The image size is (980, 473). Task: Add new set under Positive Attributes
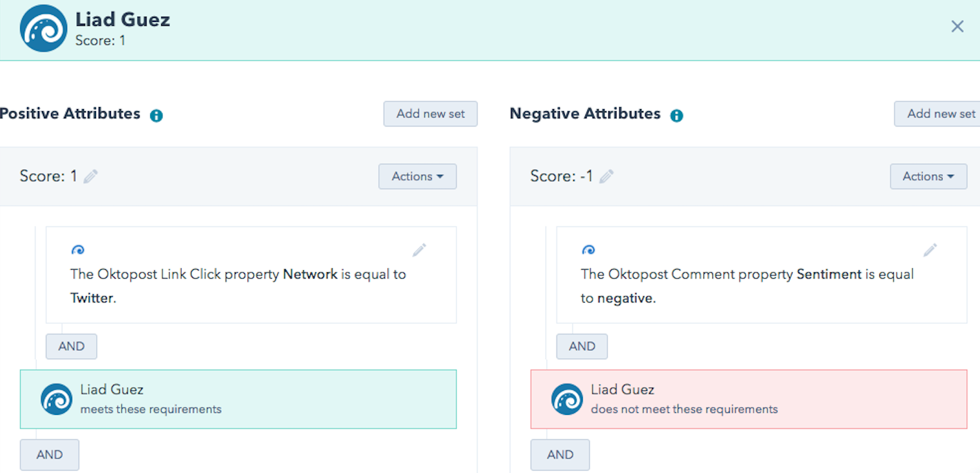430,114
